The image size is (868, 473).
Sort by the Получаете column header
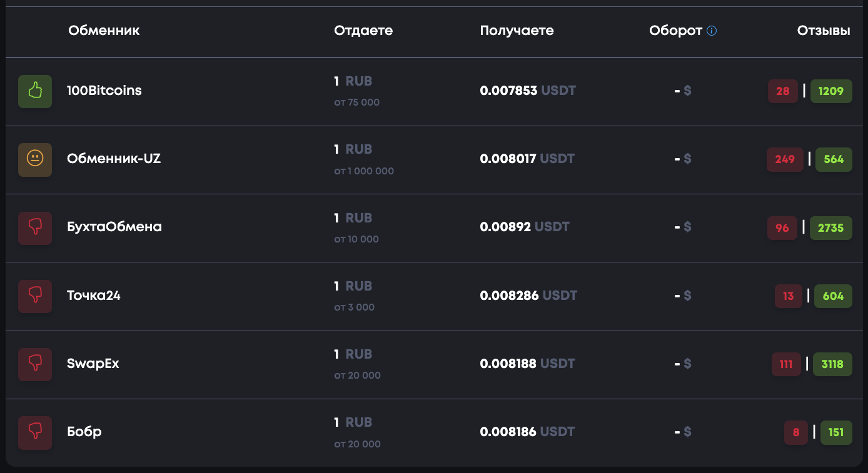517,31
